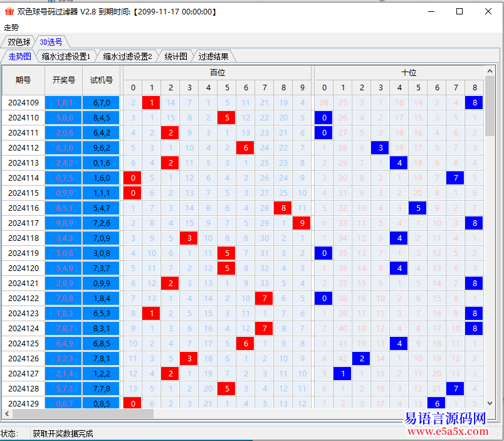
Task: Click the up arrow of vertical scrollbar
Action: coord(490,71)
